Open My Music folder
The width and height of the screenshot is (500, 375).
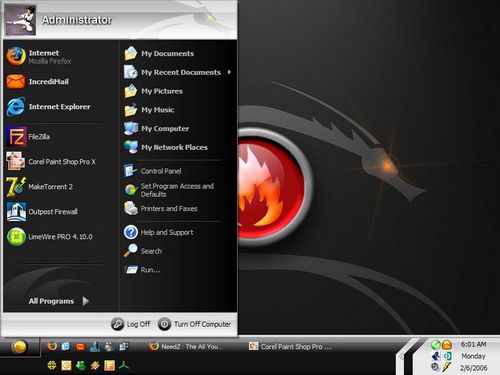click(x=149, y=110)
